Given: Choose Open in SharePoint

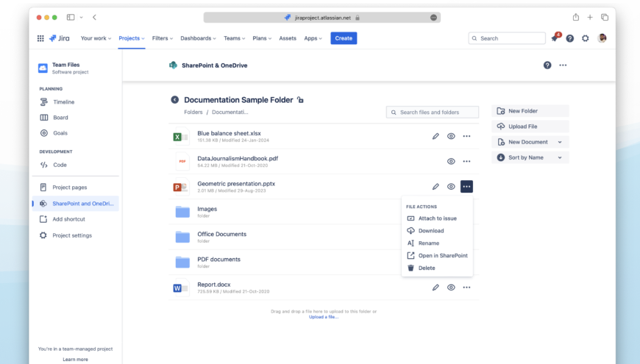Looking at the screenshot, I should (x=437, y=255).
